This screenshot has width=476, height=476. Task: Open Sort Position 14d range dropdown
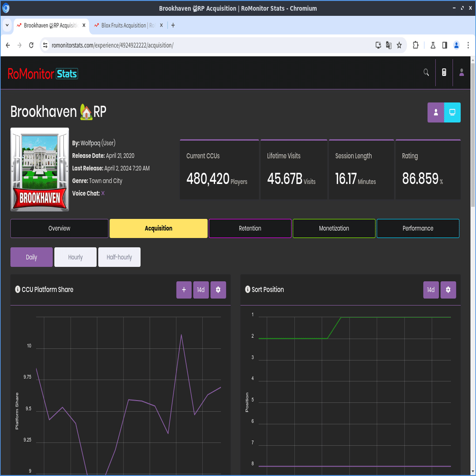(431, 290)
